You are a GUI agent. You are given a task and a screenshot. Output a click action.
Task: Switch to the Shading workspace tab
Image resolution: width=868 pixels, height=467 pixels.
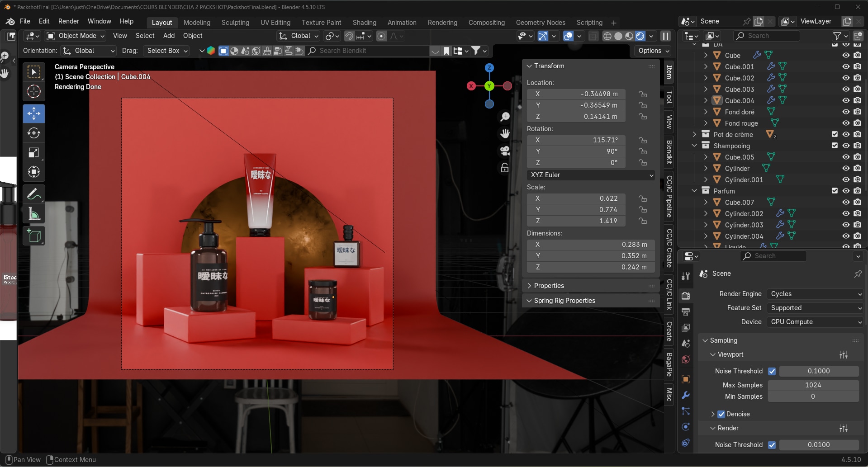coord(365,22)
